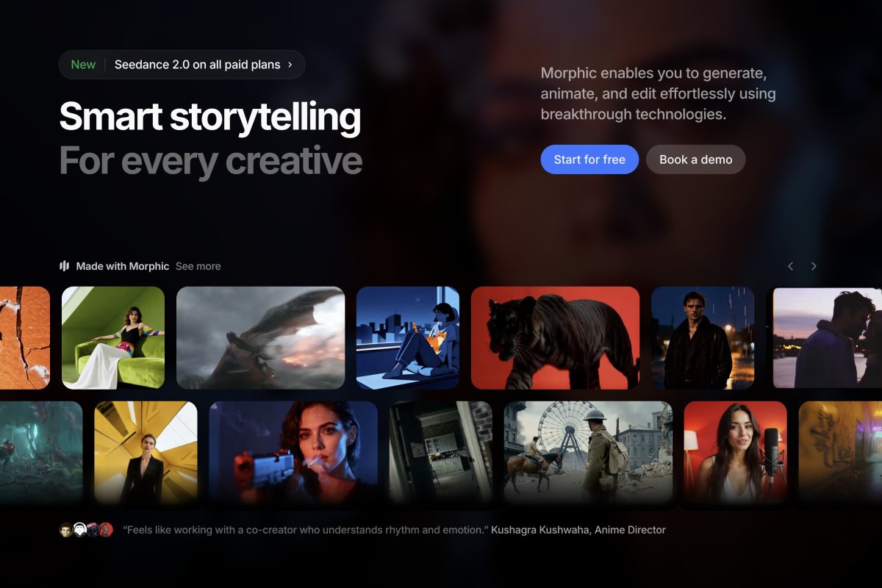Select the soldier and Ferris wheel thumbnail
The height and width of the screenshot is (588, 882).
pyautogui.click(x=588, y=452)
